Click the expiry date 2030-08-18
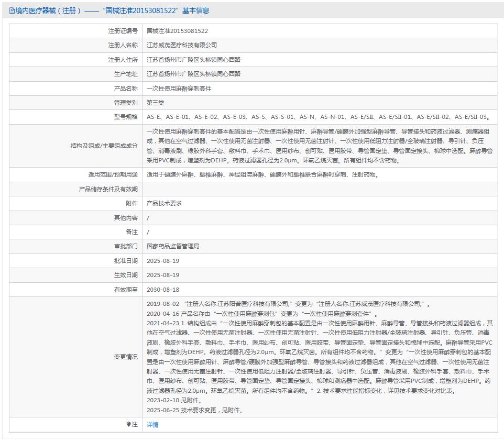Screen dimensions: 504x441 (x=163, y=289)
